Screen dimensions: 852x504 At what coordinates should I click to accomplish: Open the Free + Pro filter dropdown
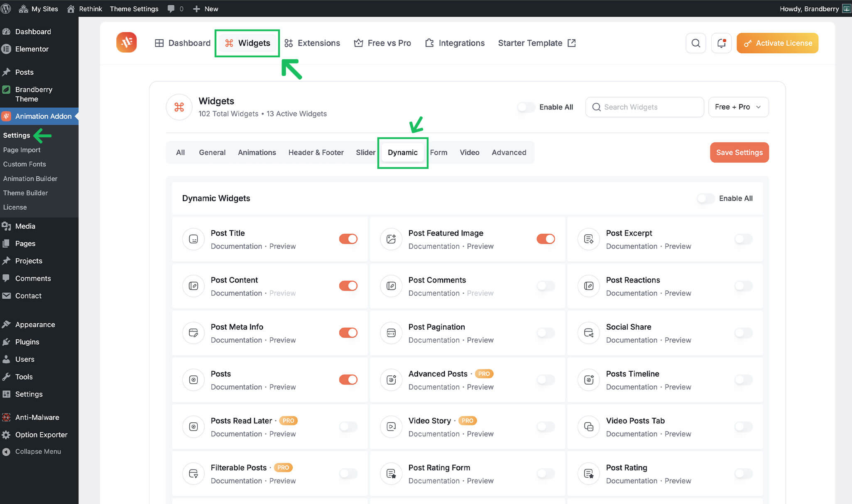pyautogui.click(x=738, y=107)
